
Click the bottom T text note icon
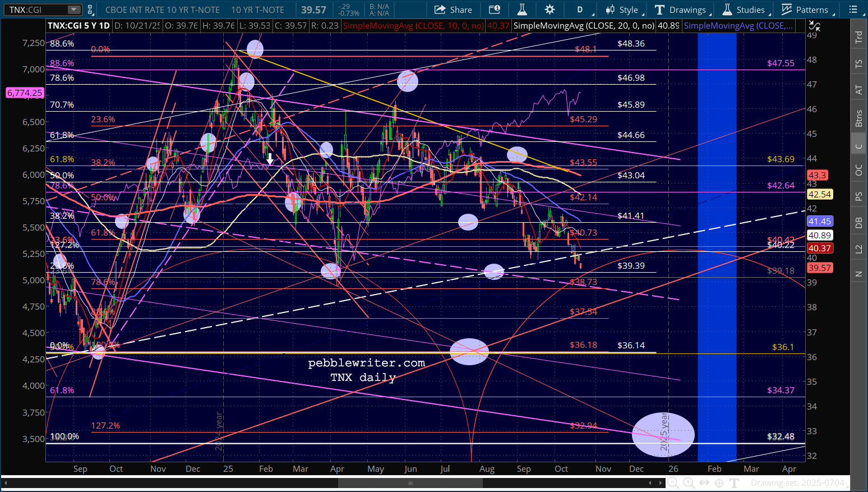pos(734,482)
